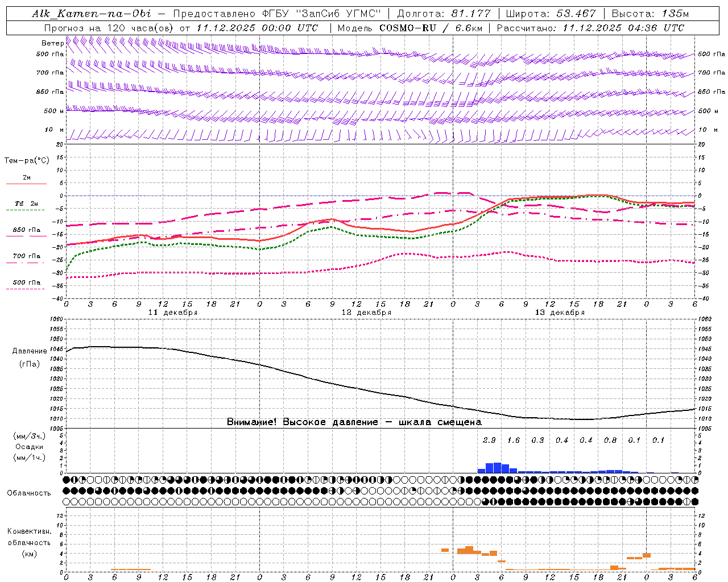Click the station title Alk_Kamen-na-Obi
Image resolution: width=728 pixels, height=582 pixels.
pyautogui.click(x=92, y=14)
